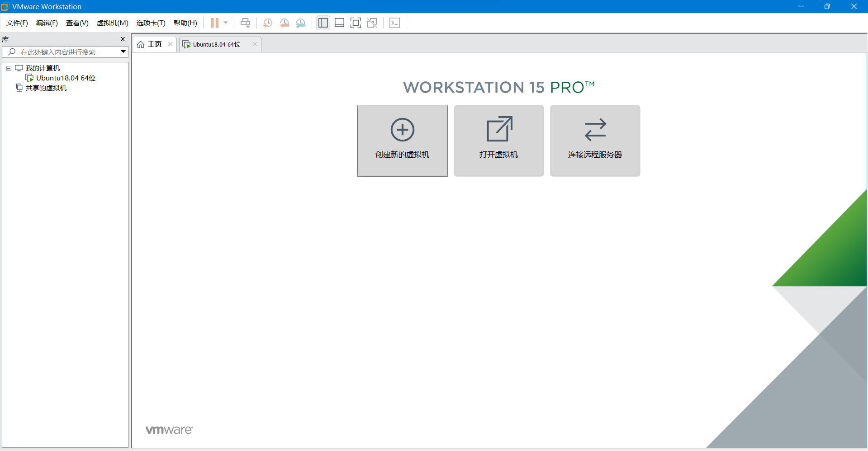Select 我的计算机 in the library tree
The width and height of the screenshot is (868, 451).
pos(43,68)
